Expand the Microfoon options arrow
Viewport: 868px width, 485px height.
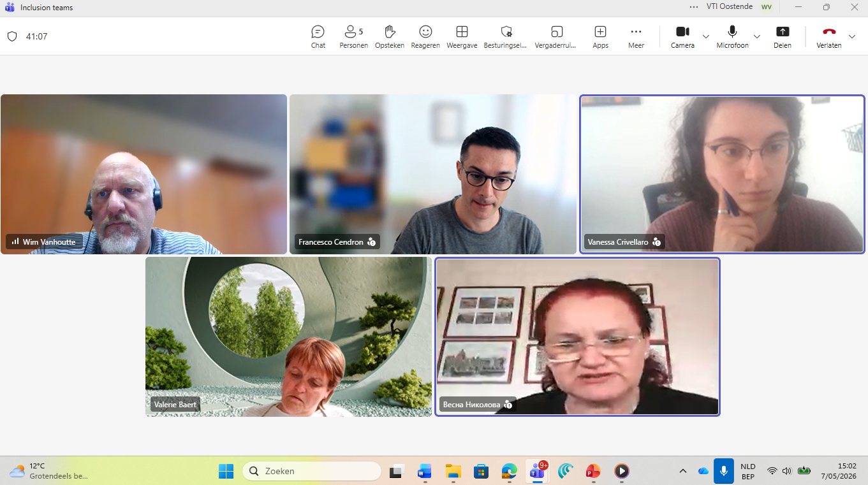[757, 36]
